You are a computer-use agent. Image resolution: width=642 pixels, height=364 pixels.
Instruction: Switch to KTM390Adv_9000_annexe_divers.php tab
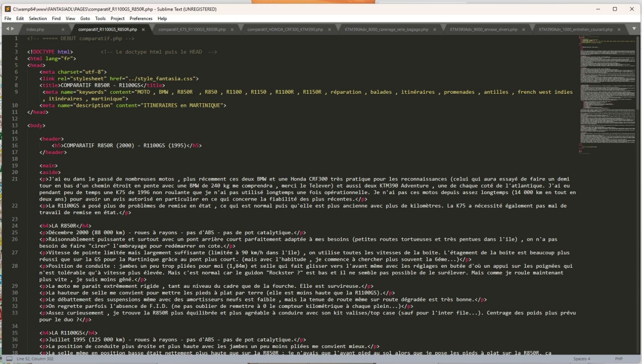pos(483,30)
